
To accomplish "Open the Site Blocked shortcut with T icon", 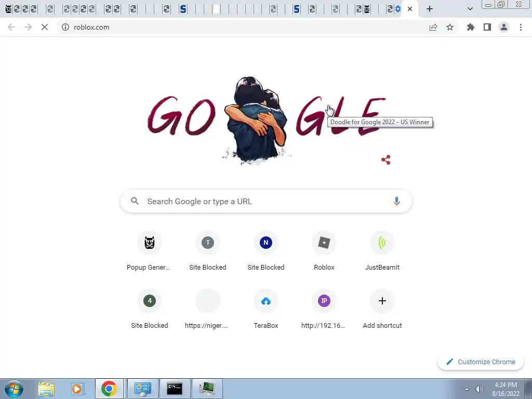I will coord(208,251).
